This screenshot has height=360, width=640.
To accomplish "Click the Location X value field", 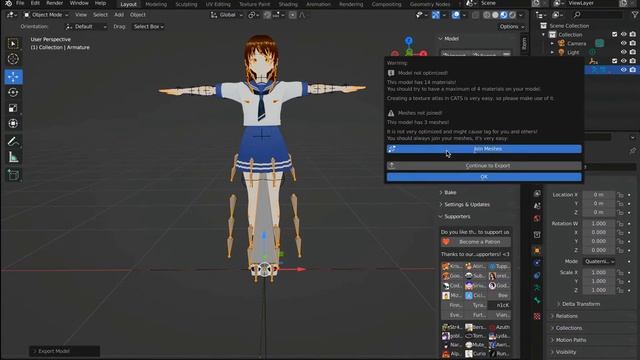I will tap(599, 195).
